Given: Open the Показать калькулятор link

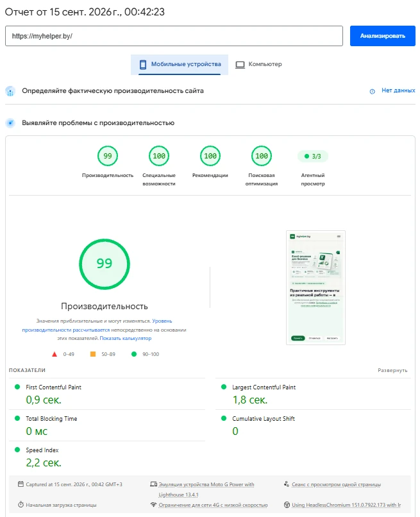Looking at the screenshot, I should (126, 338).
